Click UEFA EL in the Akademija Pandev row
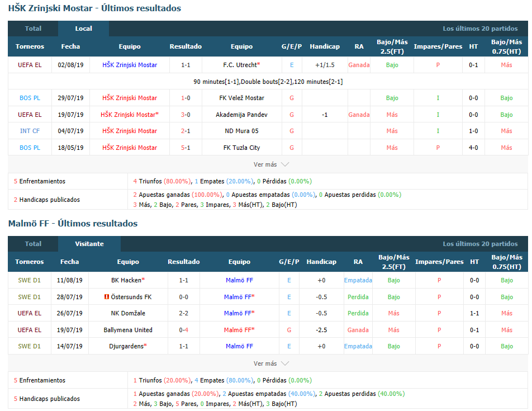The image size is (532, 411). pos(30,115)
